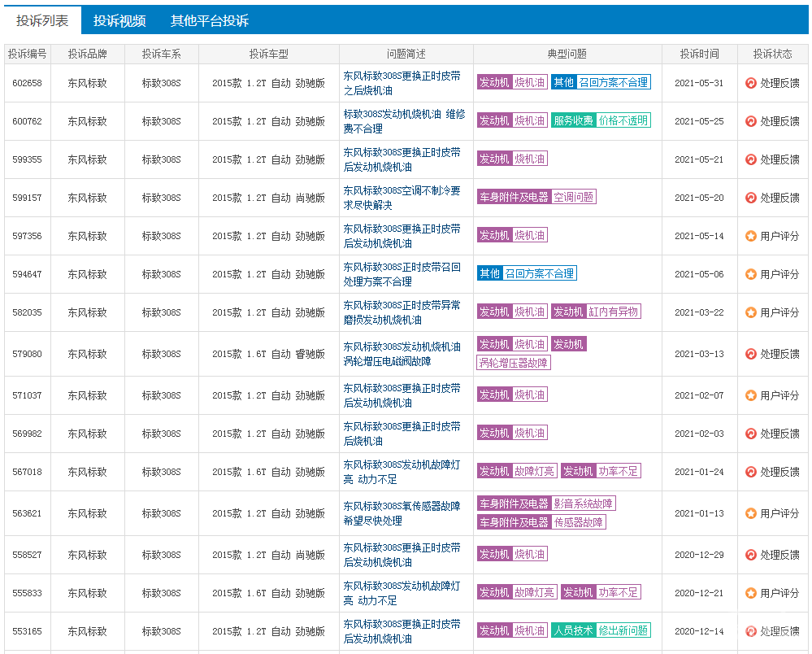
Task: Open complaint link 东风标致308S空调不制冷要求尽快解决
Action: click(x=402, y=198)
